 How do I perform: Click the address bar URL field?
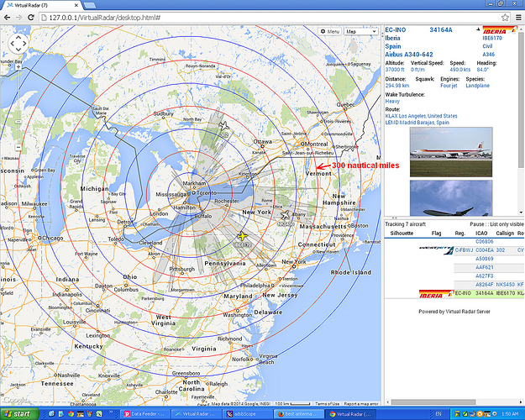pos(270,18)
